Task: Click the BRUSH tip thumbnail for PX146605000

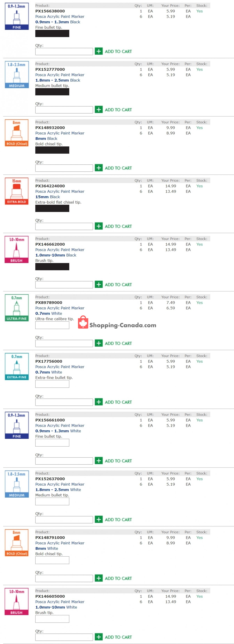Action: (17, 601)
